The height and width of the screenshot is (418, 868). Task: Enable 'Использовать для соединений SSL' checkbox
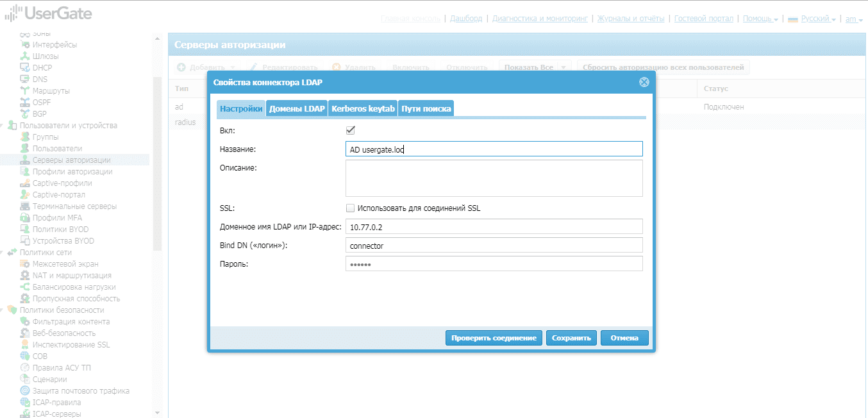coord(350,208)
